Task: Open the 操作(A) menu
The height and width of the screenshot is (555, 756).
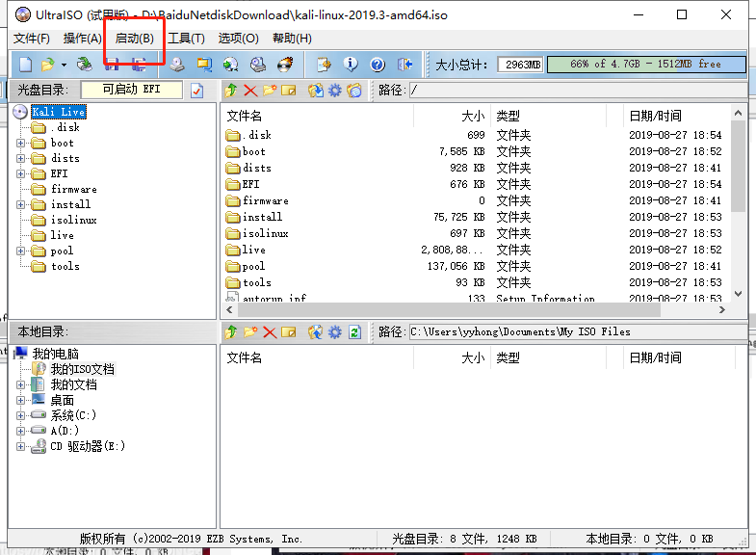Action: click(x=83, y=39)
